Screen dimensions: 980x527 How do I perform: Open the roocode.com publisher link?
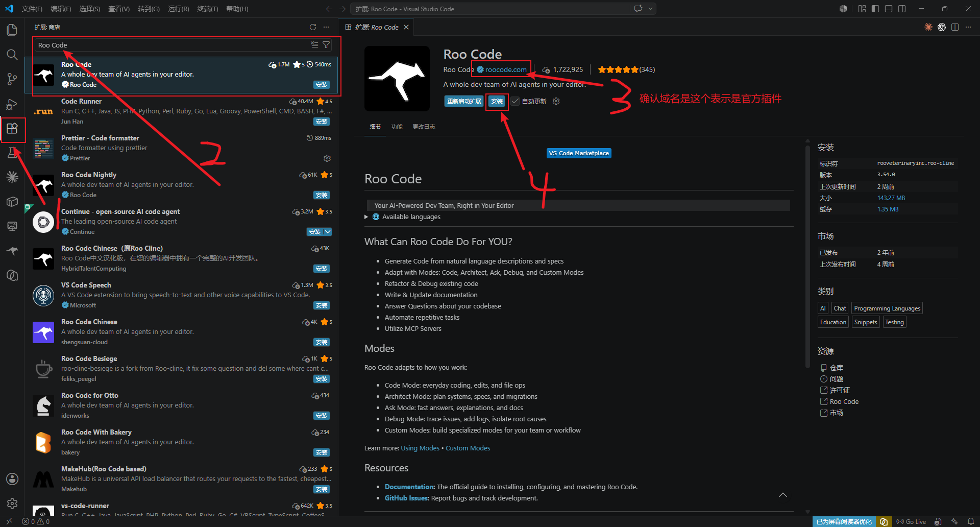(x=506, y=69)
